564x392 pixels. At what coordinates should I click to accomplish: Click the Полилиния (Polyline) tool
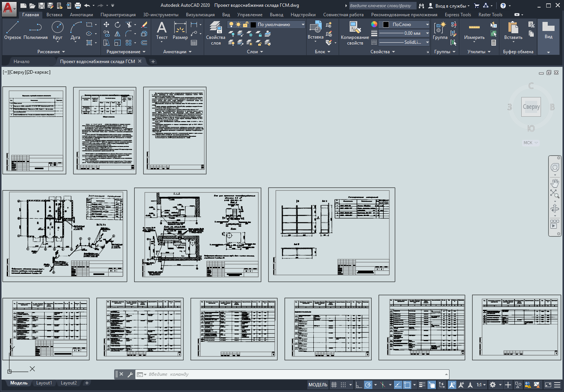[36, 30]
